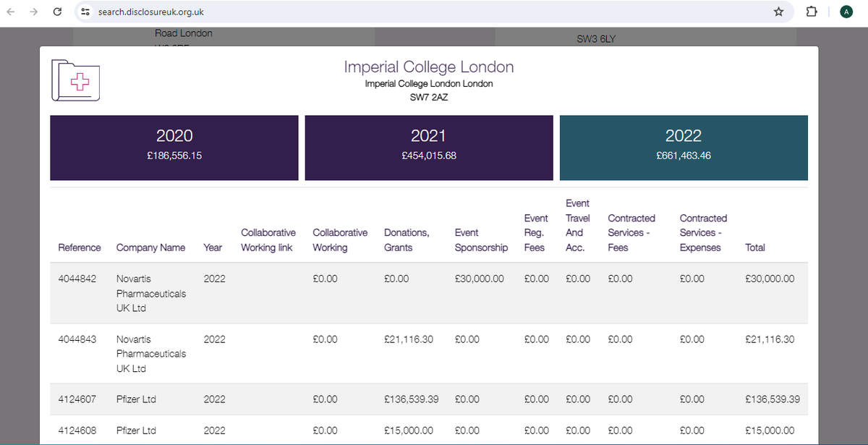Screen dimensions: 868x445
Task: Select reference number 4124608
Action: point(77,430)
